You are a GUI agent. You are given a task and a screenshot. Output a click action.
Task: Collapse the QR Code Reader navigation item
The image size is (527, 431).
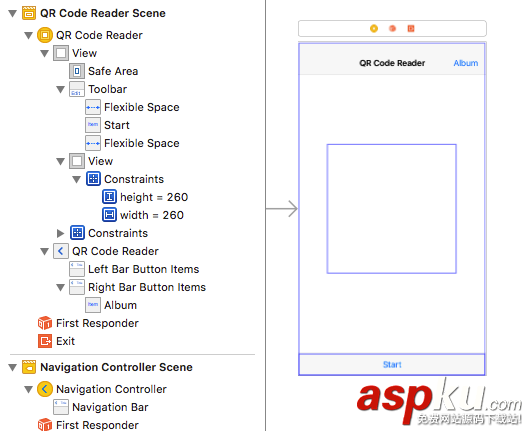(45, 251)
